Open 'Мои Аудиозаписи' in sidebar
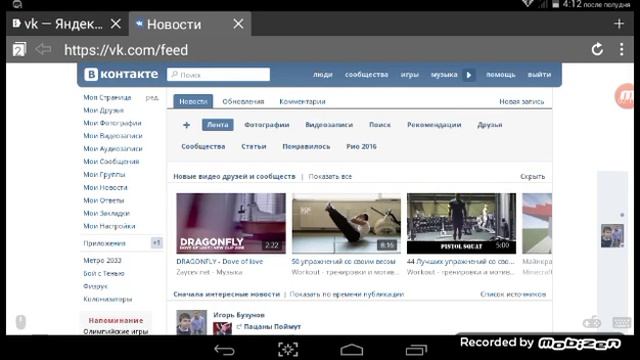 point(113,149)
